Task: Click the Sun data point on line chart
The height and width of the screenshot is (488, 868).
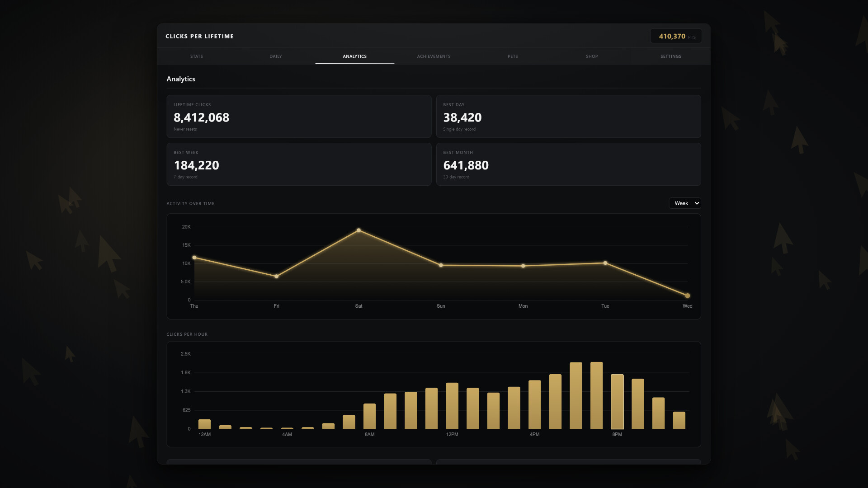Action: pyautogui.click(x=441, y=265)
